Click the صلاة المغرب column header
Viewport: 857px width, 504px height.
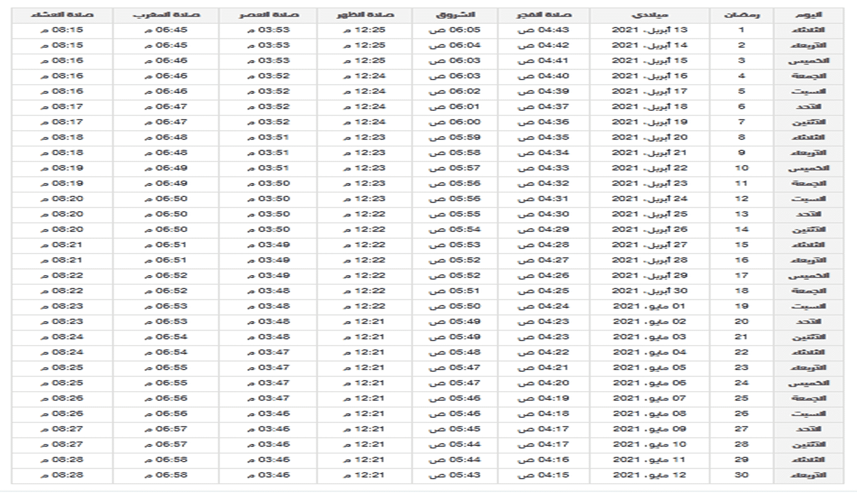pos(166,15)
